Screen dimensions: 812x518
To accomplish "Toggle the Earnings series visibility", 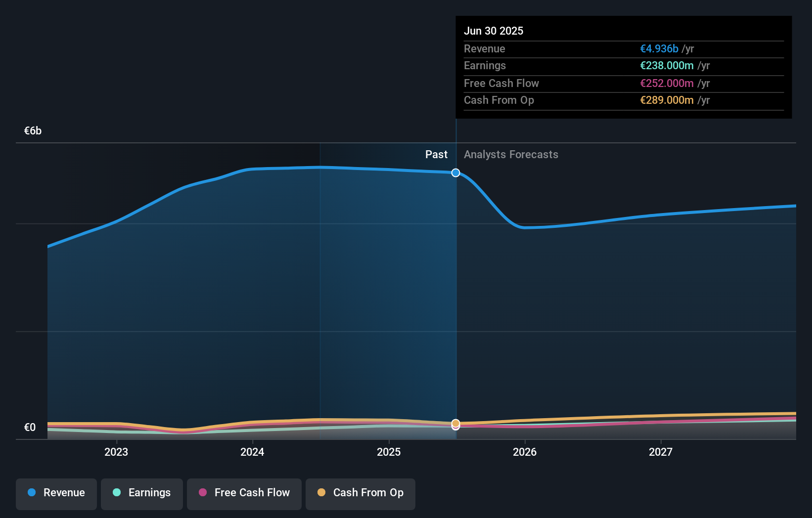I will tap(141, 493).
